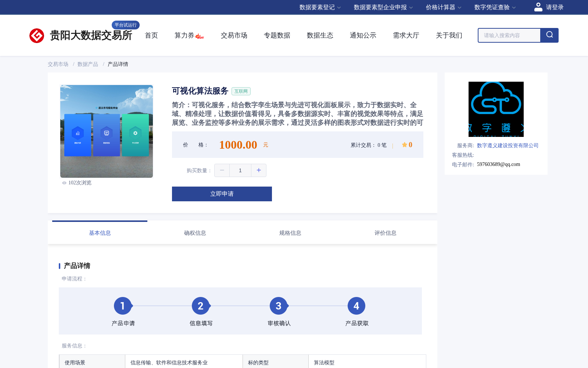Click the 可视化算法服务 product title
This screenshot has height=368, width=588.
coord(200,91)
